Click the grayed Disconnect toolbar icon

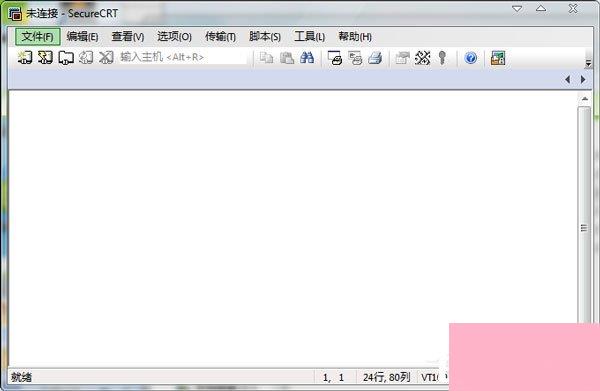tap(106, 58)
